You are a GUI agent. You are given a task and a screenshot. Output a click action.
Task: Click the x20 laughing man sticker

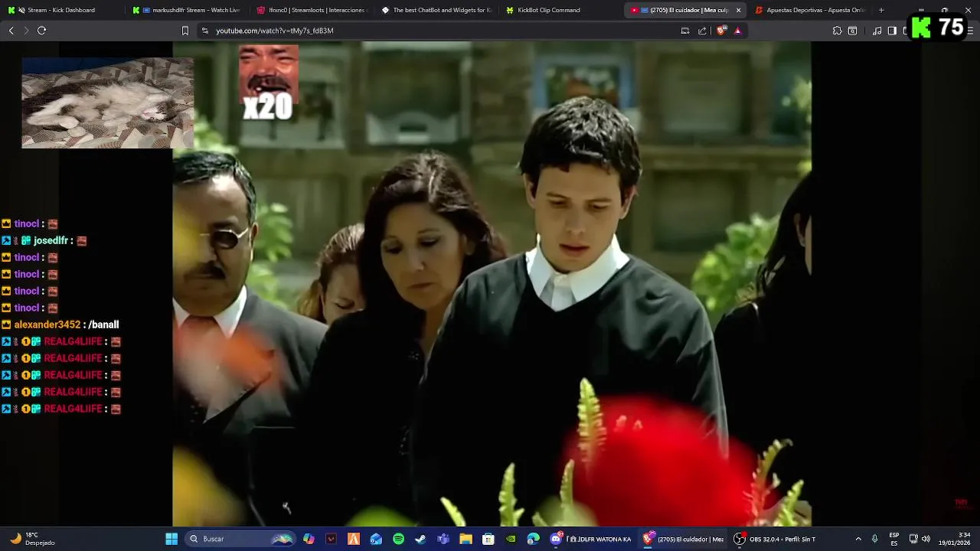[268, 83]
